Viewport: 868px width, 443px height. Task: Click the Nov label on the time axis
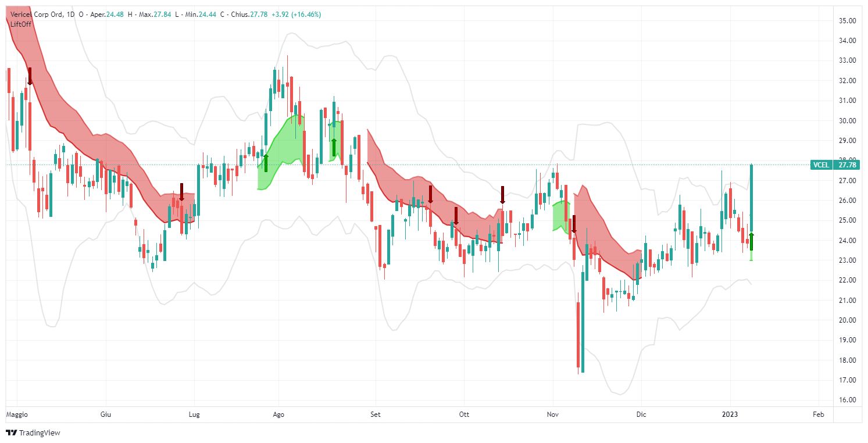click(553, 415)
